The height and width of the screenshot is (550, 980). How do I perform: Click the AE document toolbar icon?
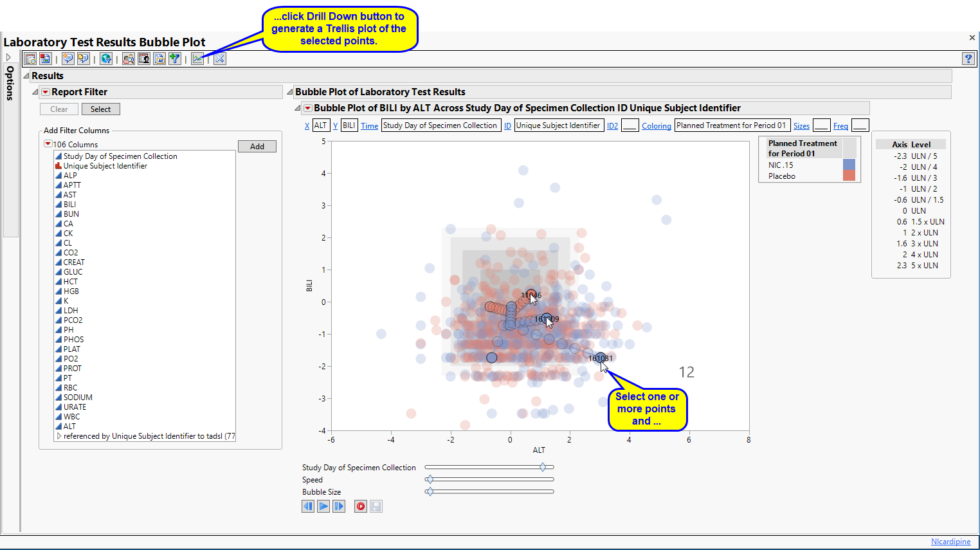(159, 59)
